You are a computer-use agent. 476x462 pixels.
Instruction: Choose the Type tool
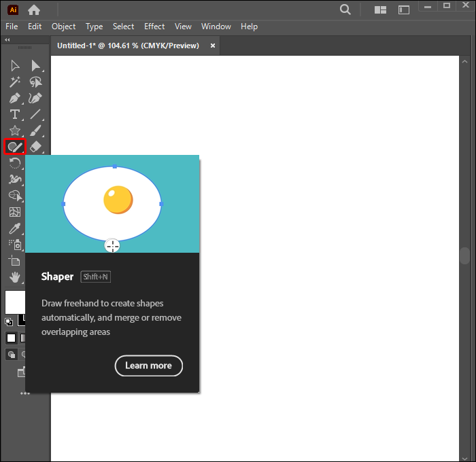point(14,115)
